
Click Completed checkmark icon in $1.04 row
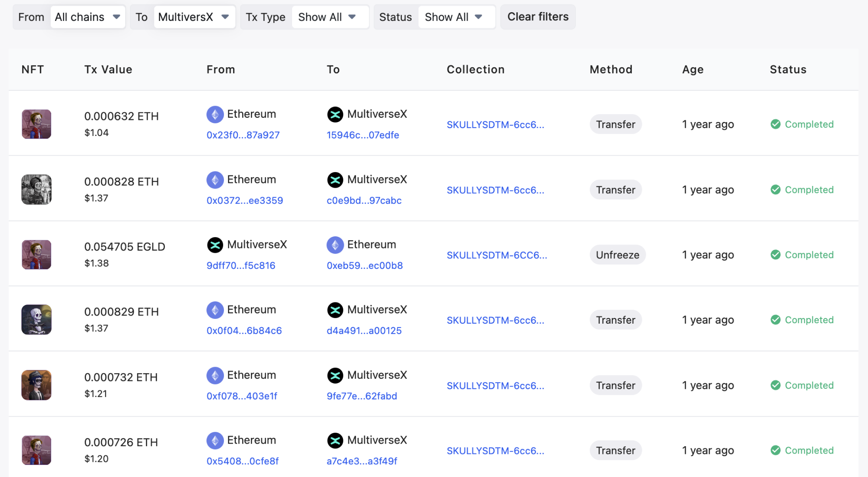tap(776, 124)
